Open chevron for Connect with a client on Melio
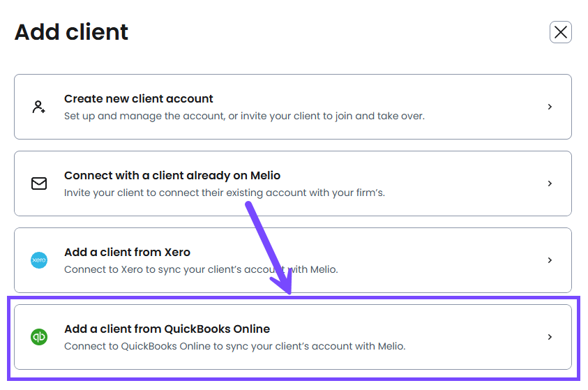 click(x=550, y=183)
